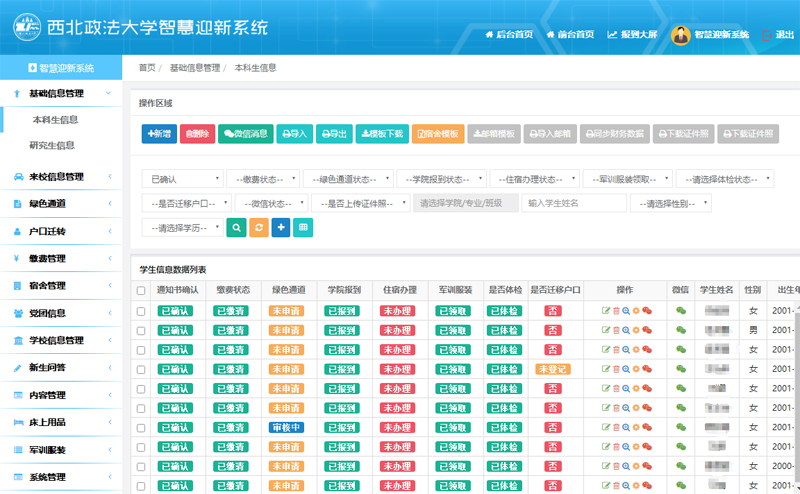Open the 请选择学历 dropdown
Viewport: 800px width, 494px height.
coord(183,228)
